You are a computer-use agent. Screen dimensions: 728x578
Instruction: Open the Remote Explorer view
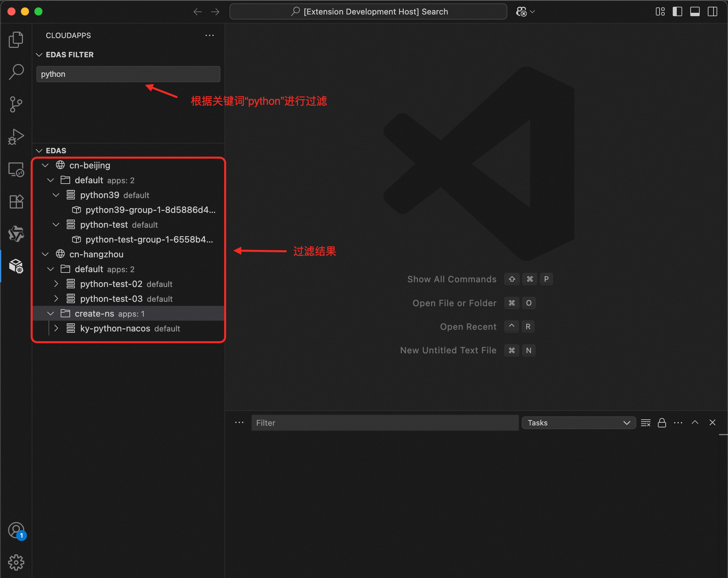click(x=16, y=169)
